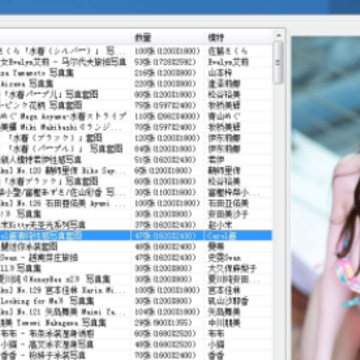Viewport: 360px width, 360px height.
Task: Select the model cell 青山めぐ
Action: (x=224, y=116)
